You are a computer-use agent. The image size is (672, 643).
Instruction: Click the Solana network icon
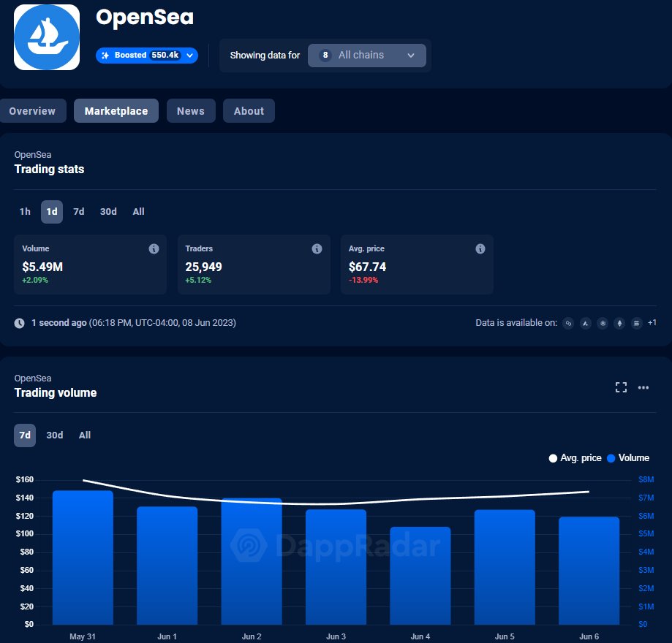636,323
